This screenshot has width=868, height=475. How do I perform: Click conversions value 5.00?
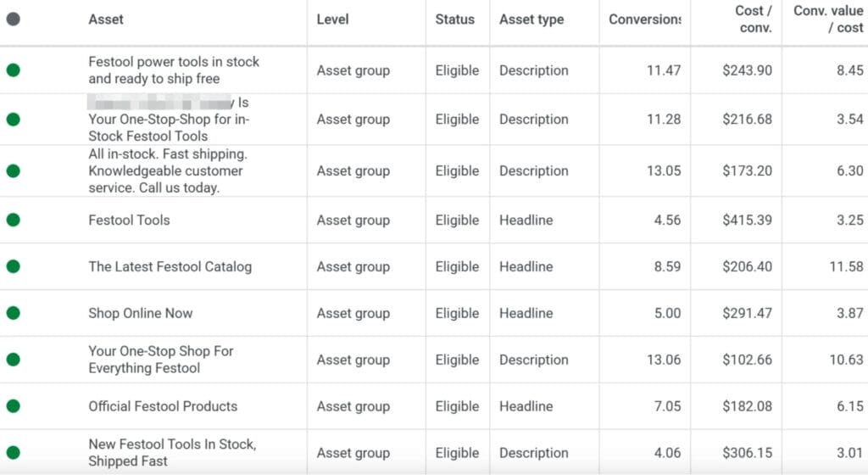(x=668, y=313)
